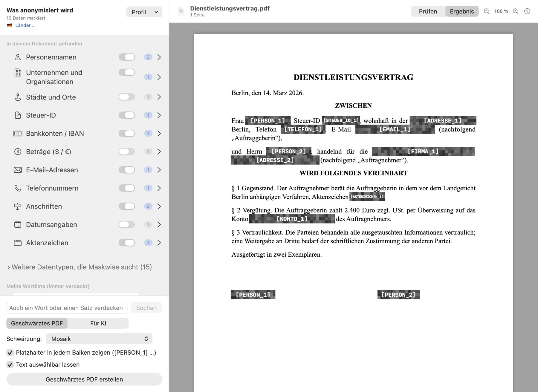Select the Für KI tab

point(98,323)
